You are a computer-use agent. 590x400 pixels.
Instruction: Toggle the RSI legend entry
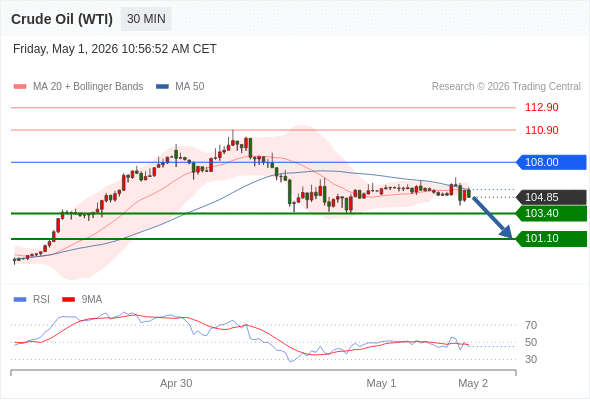pos(32,300)
